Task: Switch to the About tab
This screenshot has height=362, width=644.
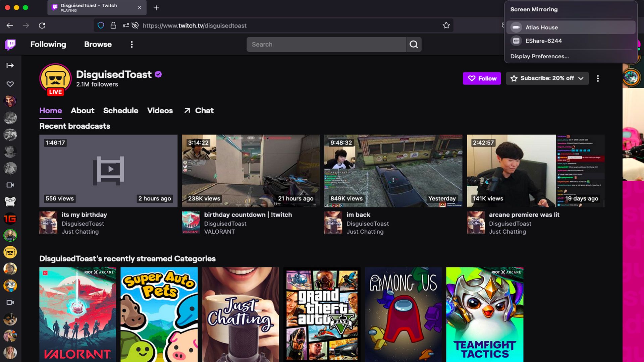Action: click(83, 111)
